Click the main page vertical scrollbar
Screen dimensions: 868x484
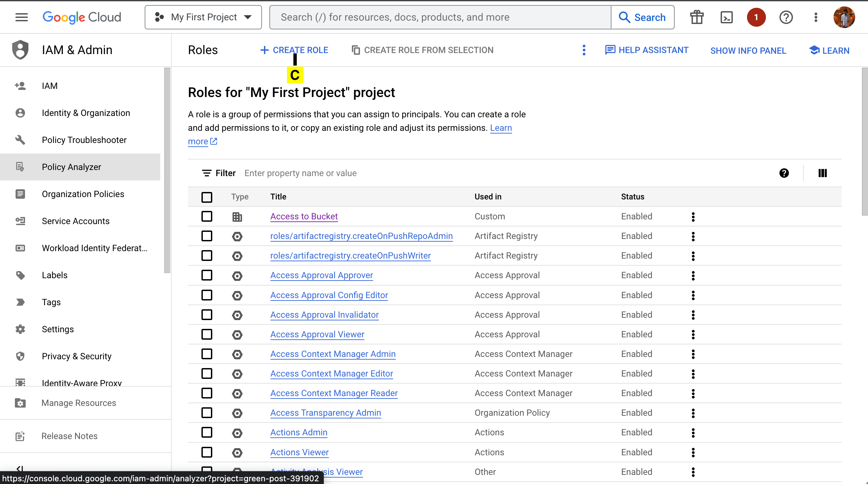click(x=864, y=142)
